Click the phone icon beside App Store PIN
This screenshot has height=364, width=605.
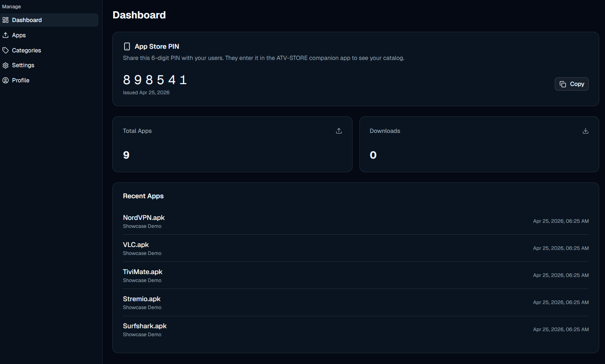(127, 46)
